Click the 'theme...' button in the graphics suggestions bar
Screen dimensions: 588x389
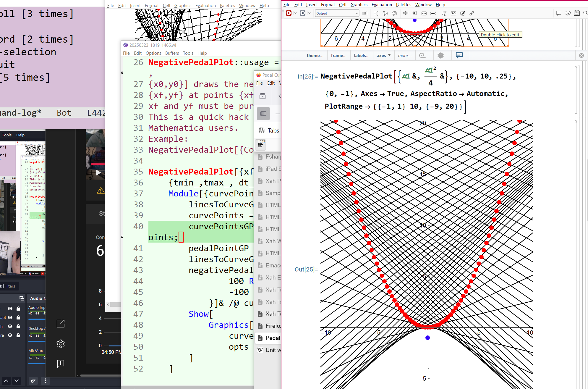tap(315, 55)
